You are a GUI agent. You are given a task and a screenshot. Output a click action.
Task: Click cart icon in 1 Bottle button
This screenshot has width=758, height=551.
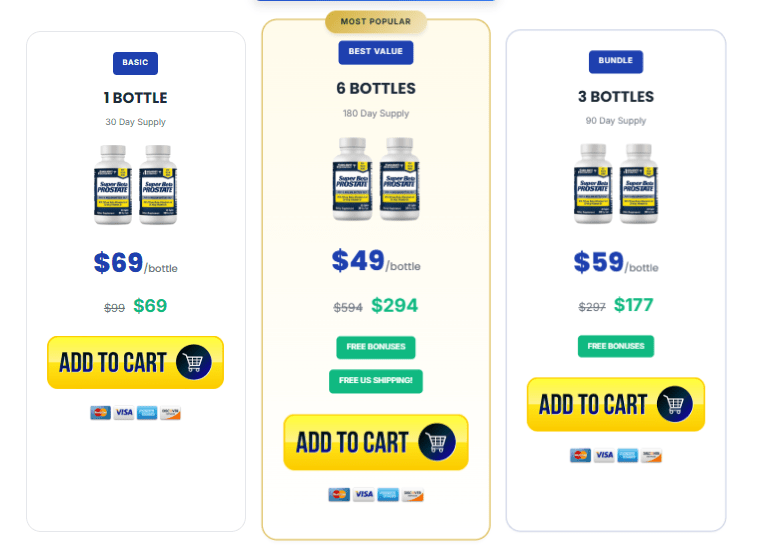tap(193, 362)
